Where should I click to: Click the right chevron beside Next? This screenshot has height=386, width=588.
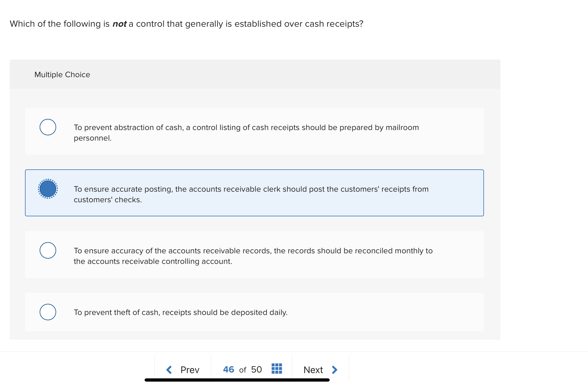pyautogui.click(x=334, y=370)
